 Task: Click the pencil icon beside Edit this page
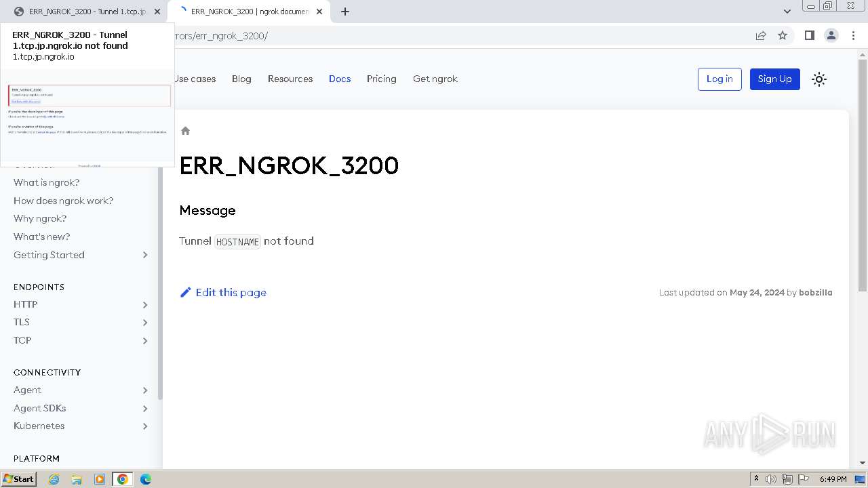[186, 292]
